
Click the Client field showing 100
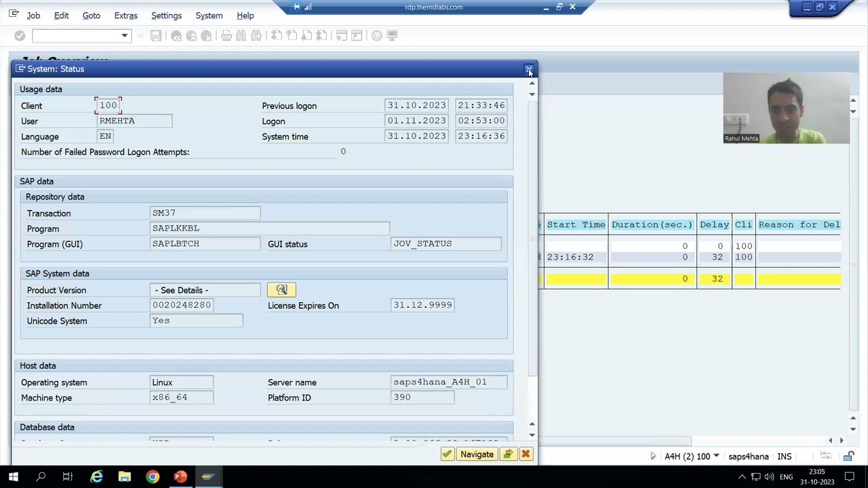[x=108, y=106]
